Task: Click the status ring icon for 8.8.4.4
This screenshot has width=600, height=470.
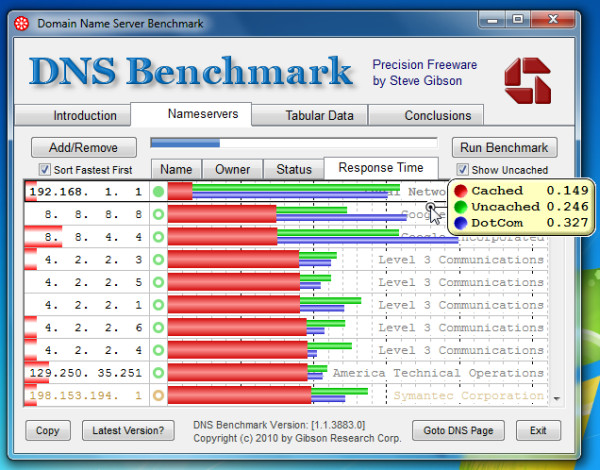Action: click(x=158, y=237)
